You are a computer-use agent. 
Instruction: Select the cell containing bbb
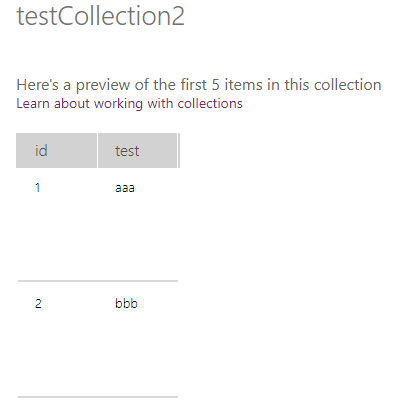(x=126, y=303)
